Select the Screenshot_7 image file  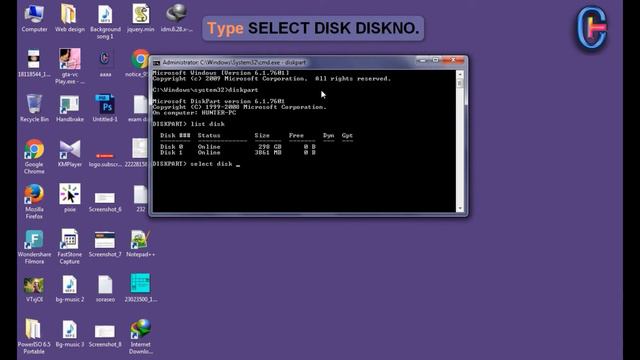pos(105,244)
